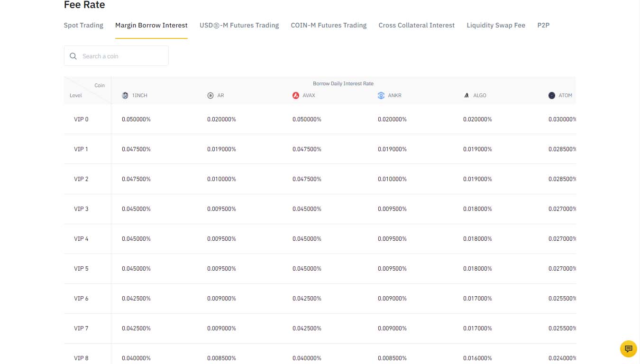The width and height of the screenshot is (640, 364).
Task: Click VIP 0 1INCH rate 0.050000%
Action: 136,119
